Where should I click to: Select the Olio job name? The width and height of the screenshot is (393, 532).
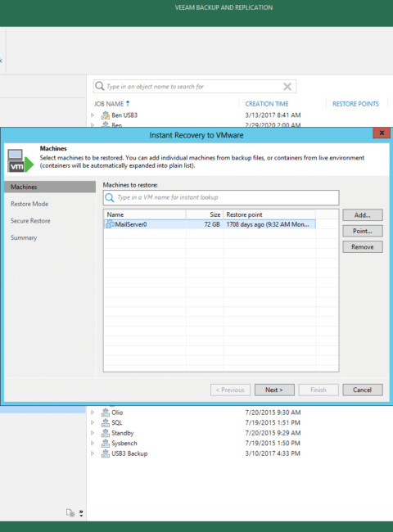click(x=117, y=413)
